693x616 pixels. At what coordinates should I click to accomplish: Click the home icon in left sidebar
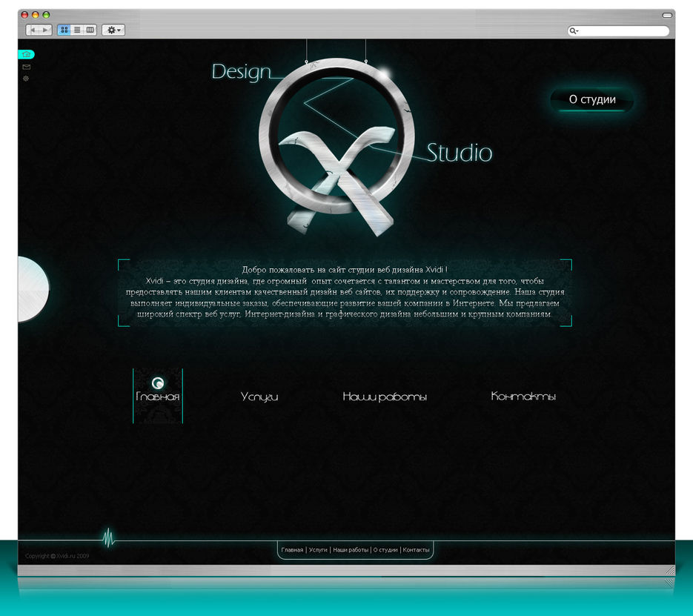[26, 54]
